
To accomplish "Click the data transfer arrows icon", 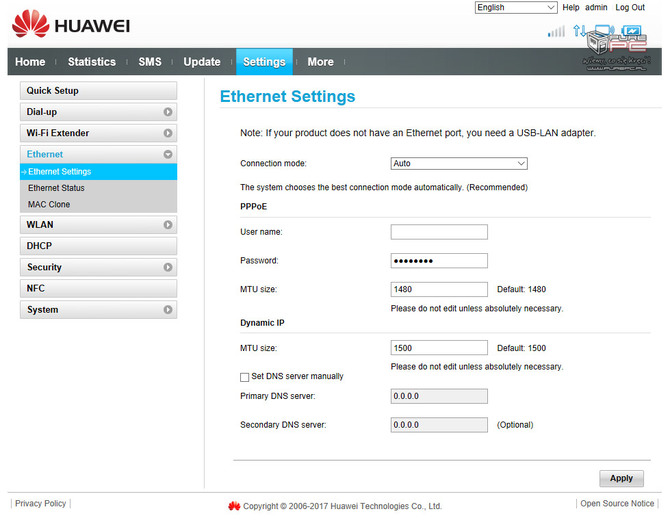I will tap(578, 32).
